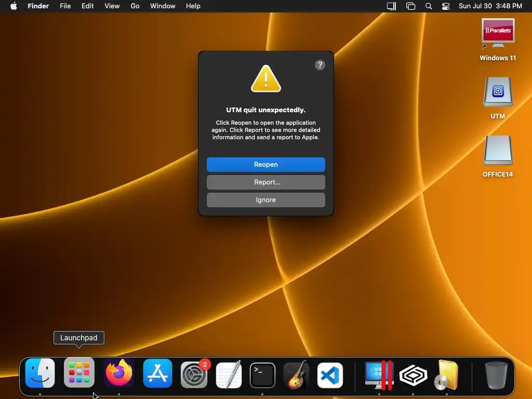532x399 pixels.
Task: Click the Report... button
Action: (265, 182)
